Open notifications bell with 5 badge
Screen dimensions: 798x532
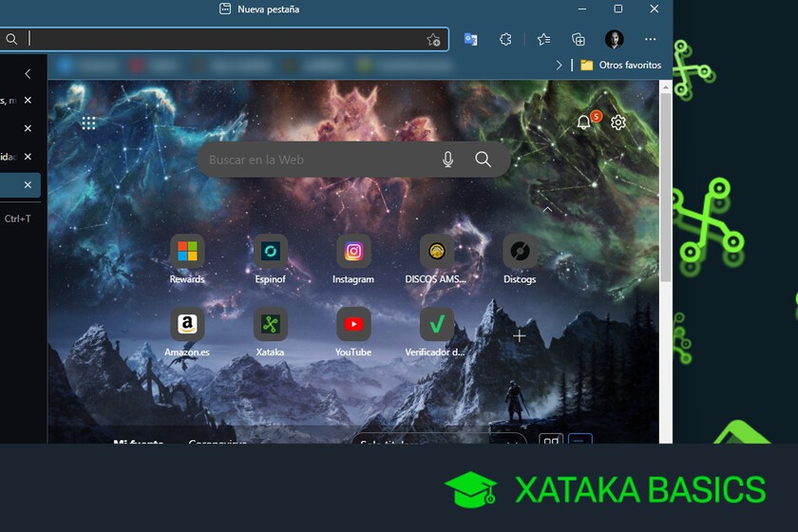585,122
